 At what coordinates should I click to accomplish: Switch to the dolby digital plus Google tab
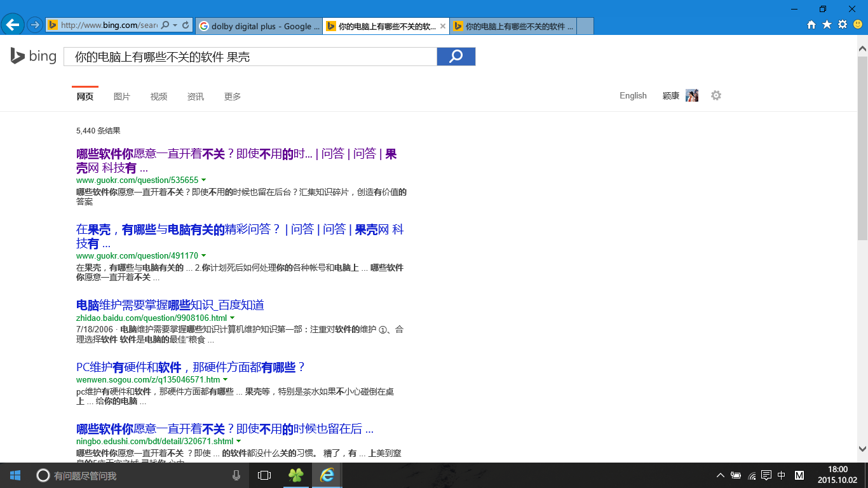(259, 26)
